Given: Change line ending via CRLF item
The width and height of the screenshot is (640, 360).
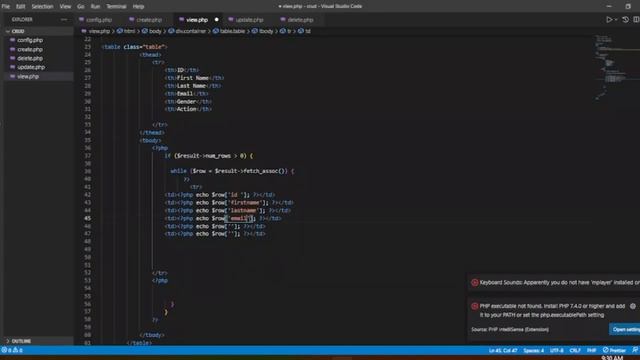Looking at the screenshot, I should click(x=575, y=350).
